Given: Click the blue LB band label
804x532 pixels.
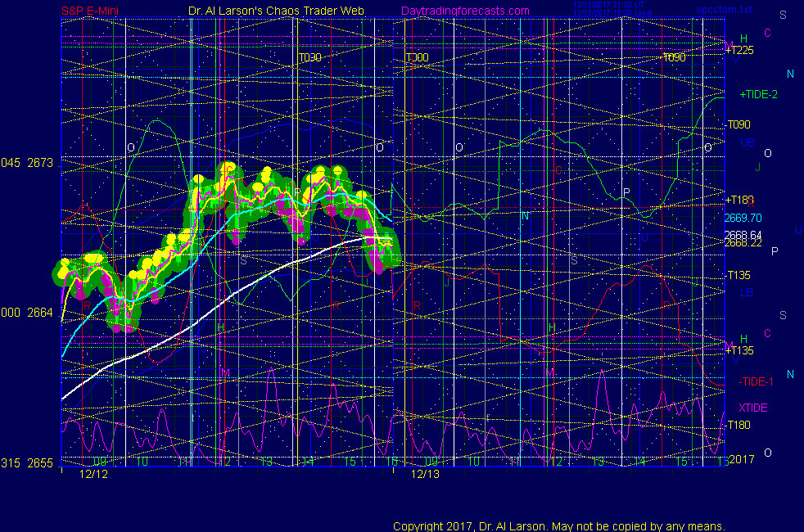Looking at the screenshot, I should coord(747,293).
